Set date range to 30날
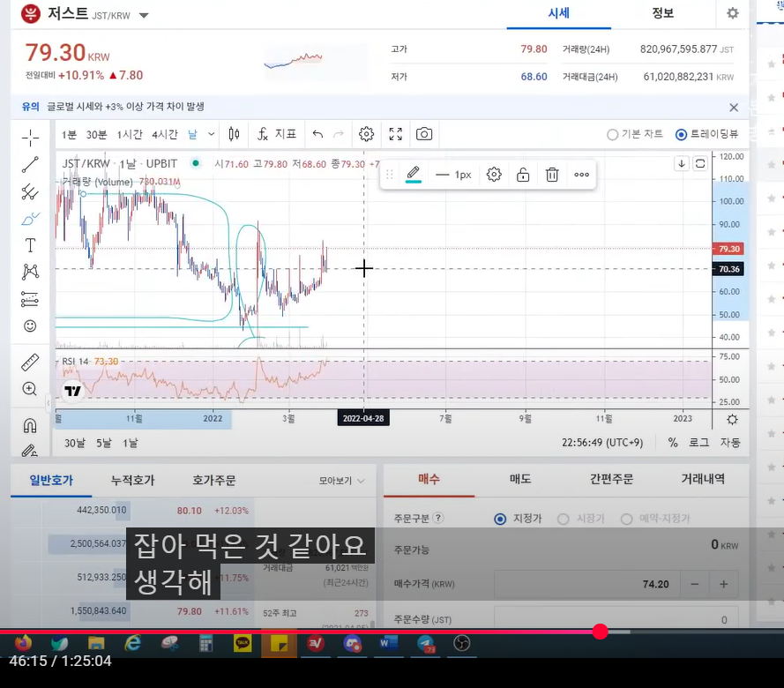Image resolution: width=784 pixels, height=688 pixels. (x=74, y=443)
